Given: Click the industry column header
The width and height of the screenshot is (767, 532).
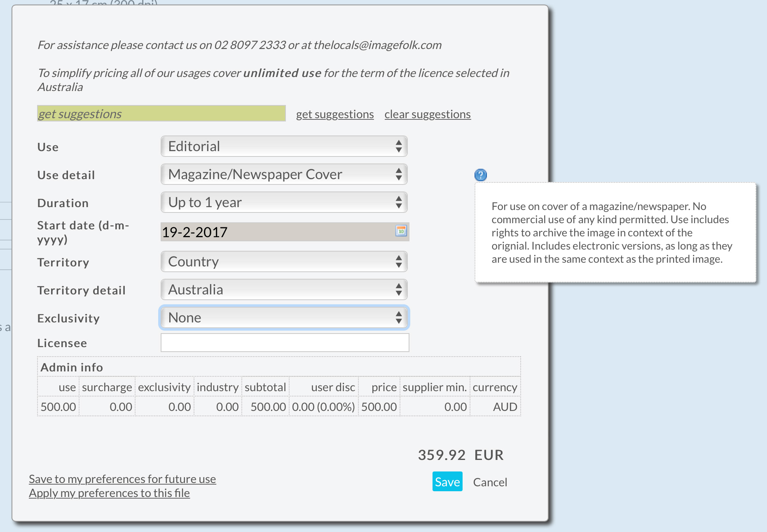Looking at the screenshot, I should [x=217, y=387].
